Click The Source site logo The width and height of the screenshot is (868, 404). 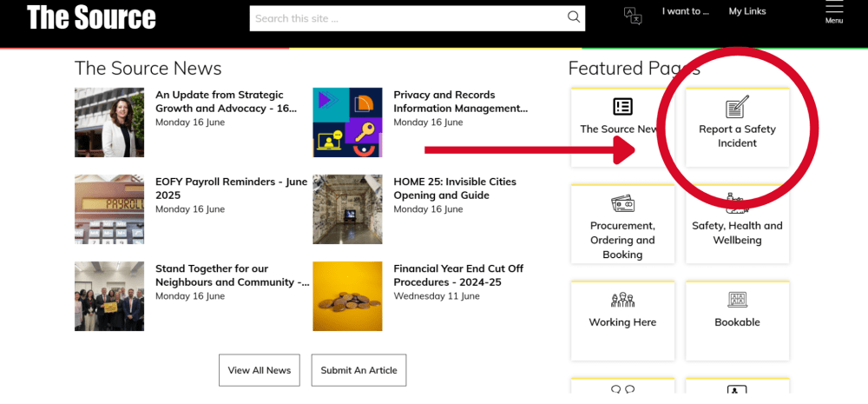(x=91, y=17)
